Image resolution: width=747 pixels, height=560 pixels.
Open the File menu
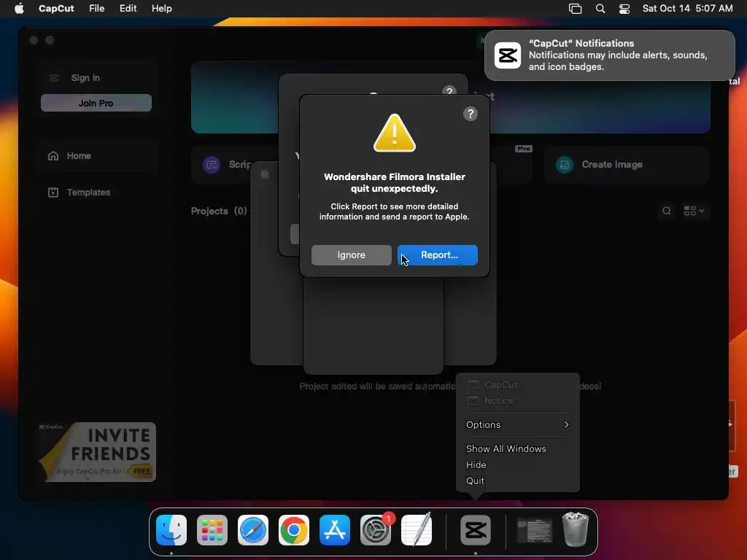(97, 8)
